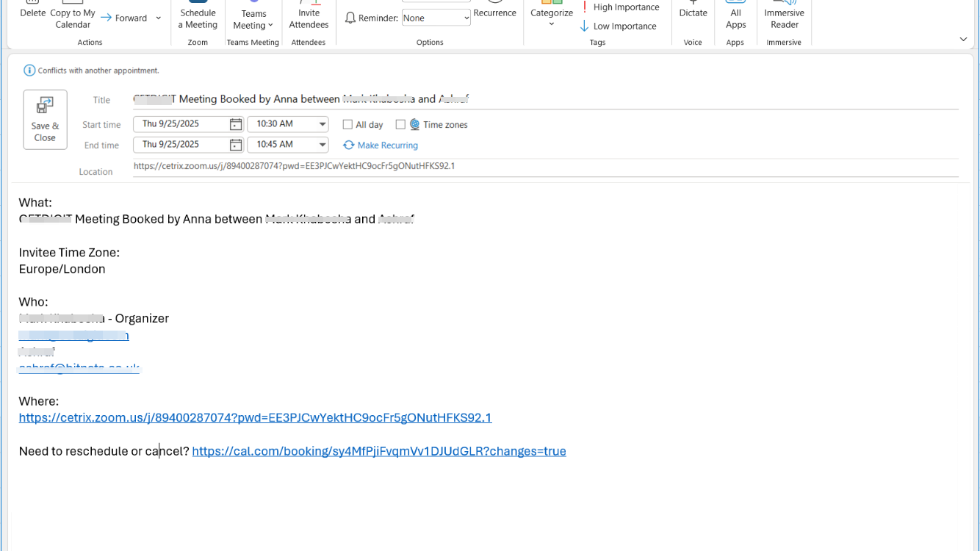Start Dictate voice input
This screenshot has height=551, width=980.
click(693, 12)
